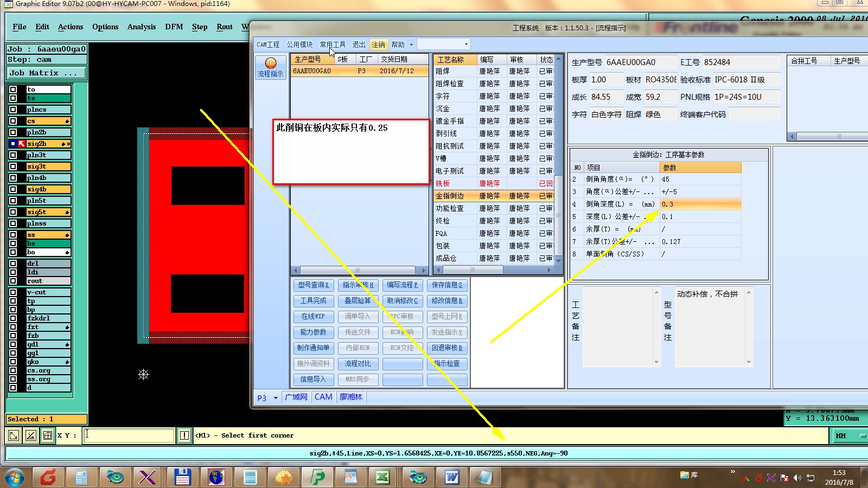868x488 pixels.
Task: Toggle the checkbox for layer plncs
Action: coord(13,110)
